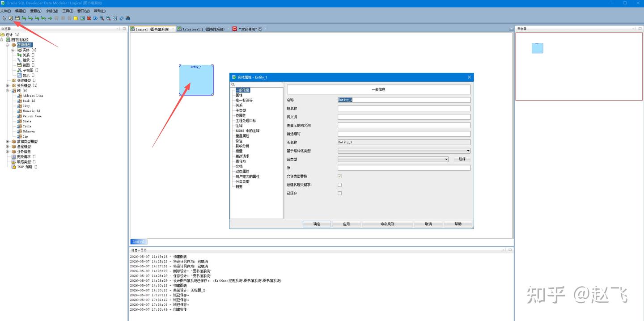
Task: Open the 基于结构化类型 dropdown
Action: tap(468, 151)
